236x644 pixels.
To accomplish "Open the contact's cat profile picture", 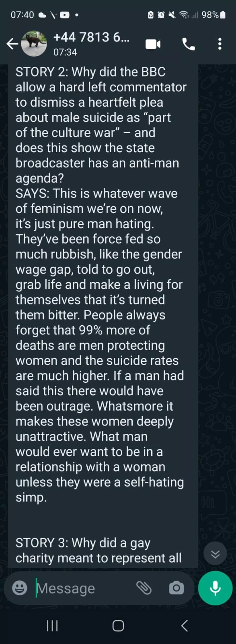I will click(34, 44).
